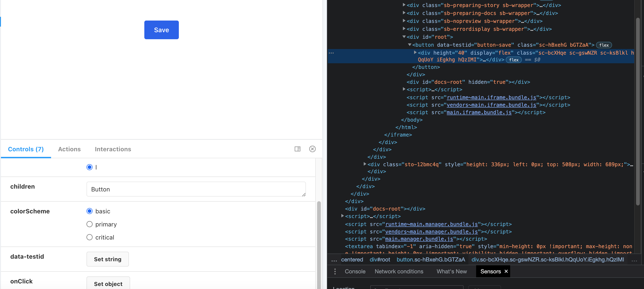Expand the sb-errordisplay div node
The width and height of the screenshot is (644, 289).
tap(404, 29)
